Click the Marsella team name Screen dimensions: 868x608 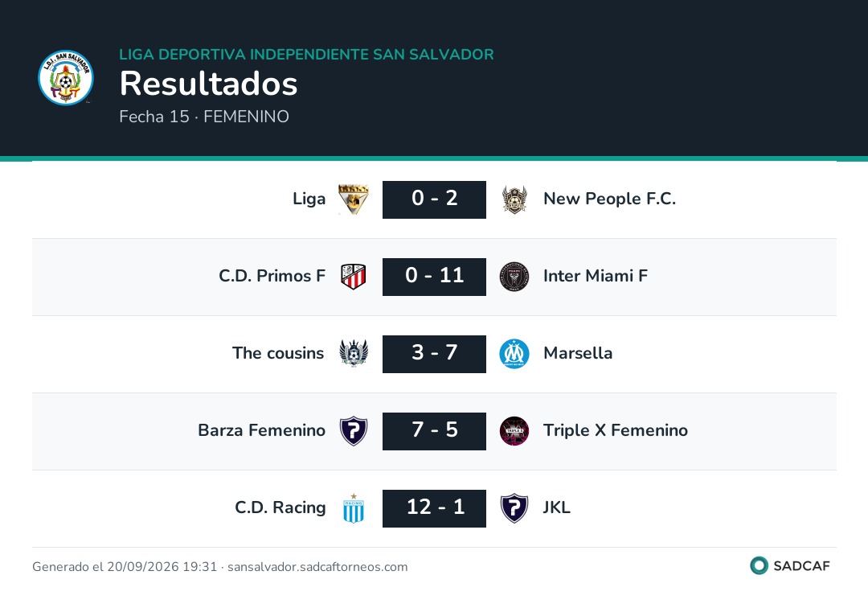578,353
